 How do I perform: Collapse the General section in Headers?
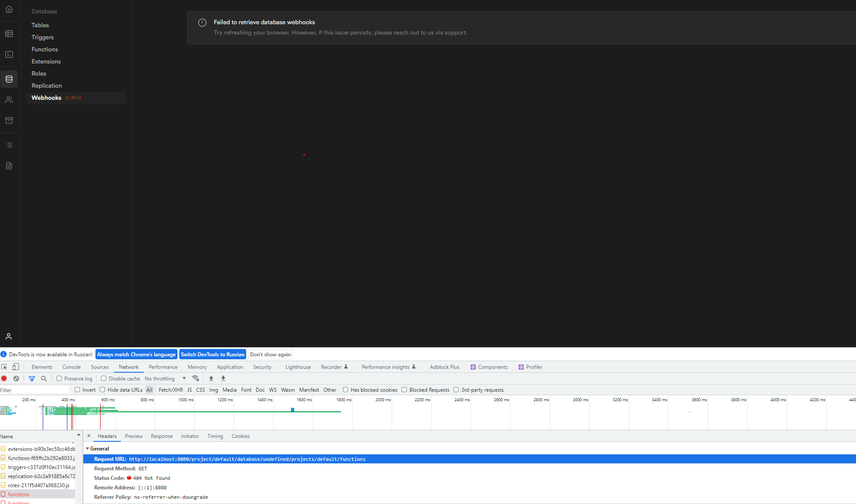[88, 449]
